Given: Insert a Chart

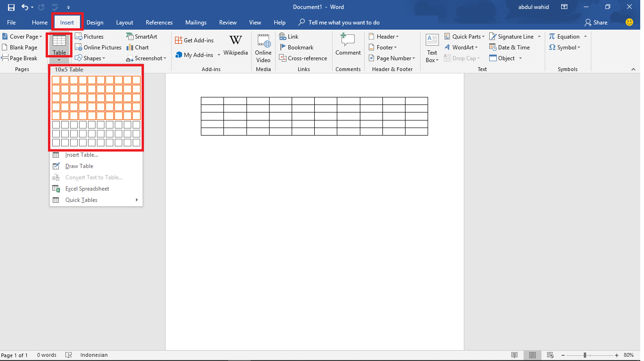Looking at the screenshot, I should (137, 47).
